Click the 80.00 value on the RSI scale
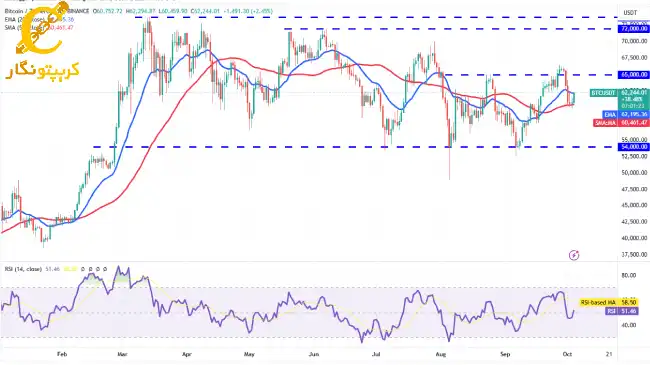 point(628,275)
